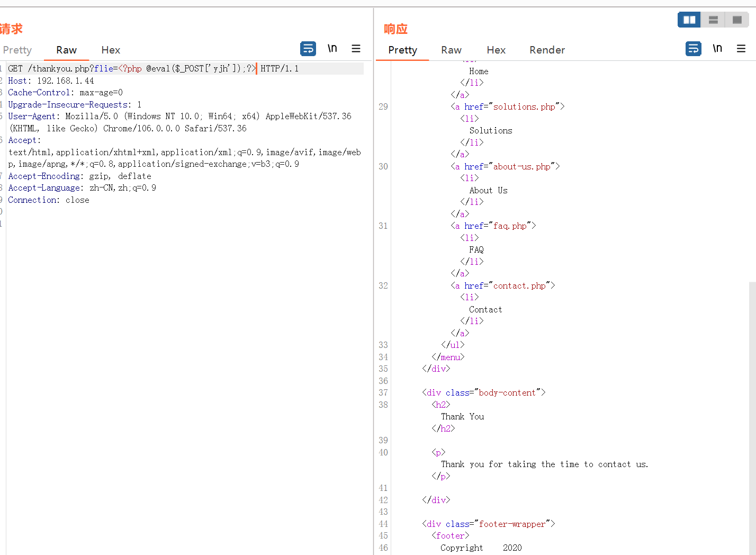
Task: Click the 'Thank You' heading text in response
Action: pyautogui.click(x=462, y=416)
